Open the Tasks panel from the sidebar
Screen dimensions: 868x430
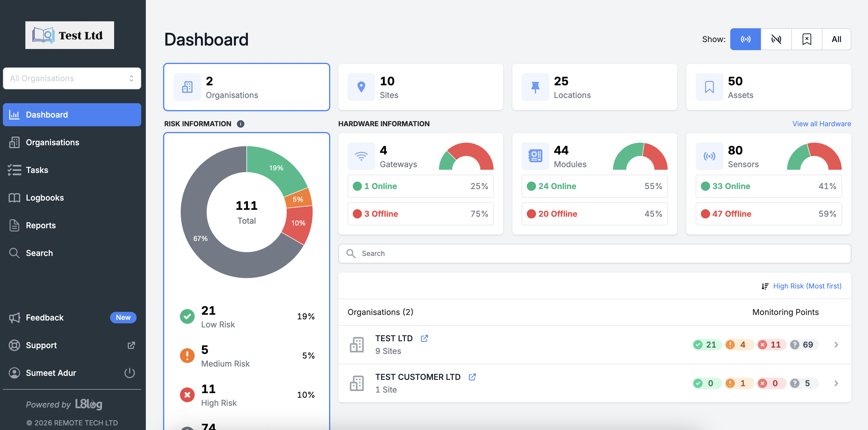(x=37, y=170)
